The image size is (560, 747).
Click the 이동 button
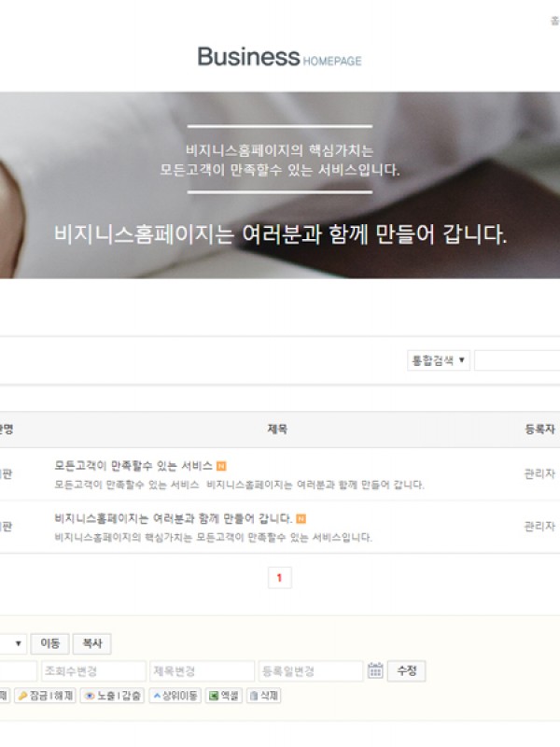pos(50,643)
